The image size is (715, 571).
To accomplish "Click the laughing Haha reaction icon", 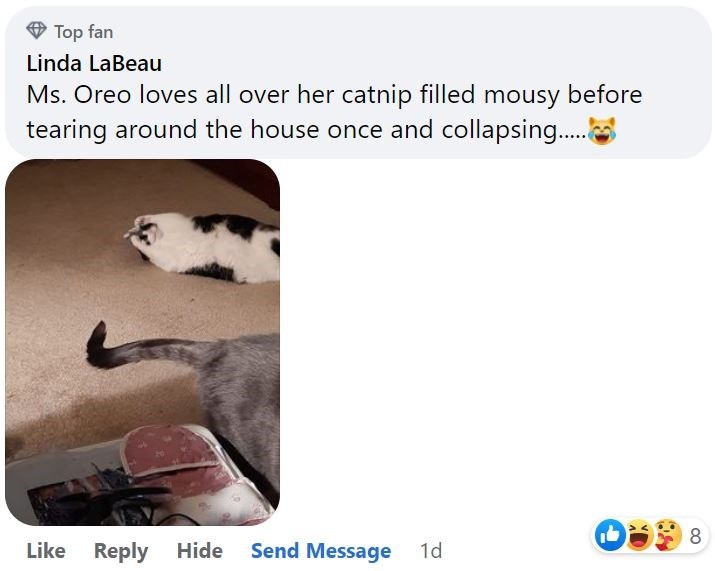I will [x=639, y=535].
